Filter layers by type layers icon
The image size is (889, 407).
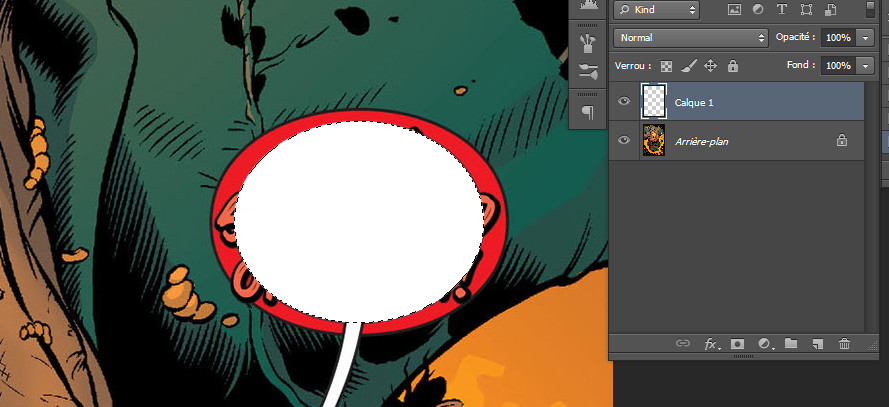coord(782,10)
